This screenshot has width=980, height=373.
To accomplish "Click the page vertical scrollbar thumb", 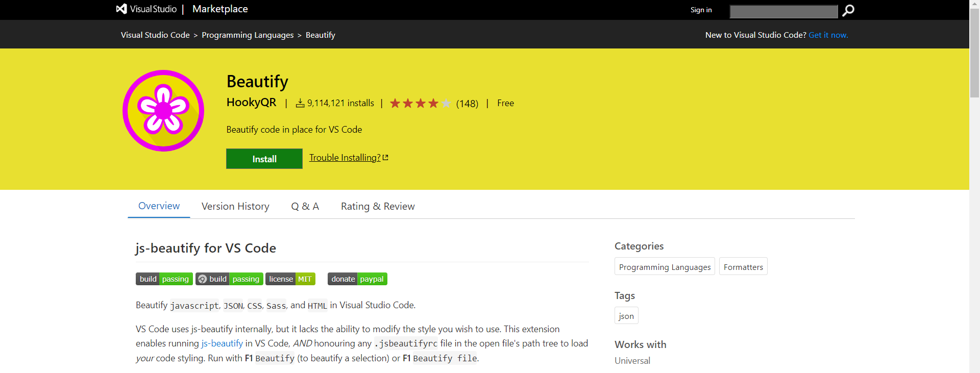I will coord(974,53).
